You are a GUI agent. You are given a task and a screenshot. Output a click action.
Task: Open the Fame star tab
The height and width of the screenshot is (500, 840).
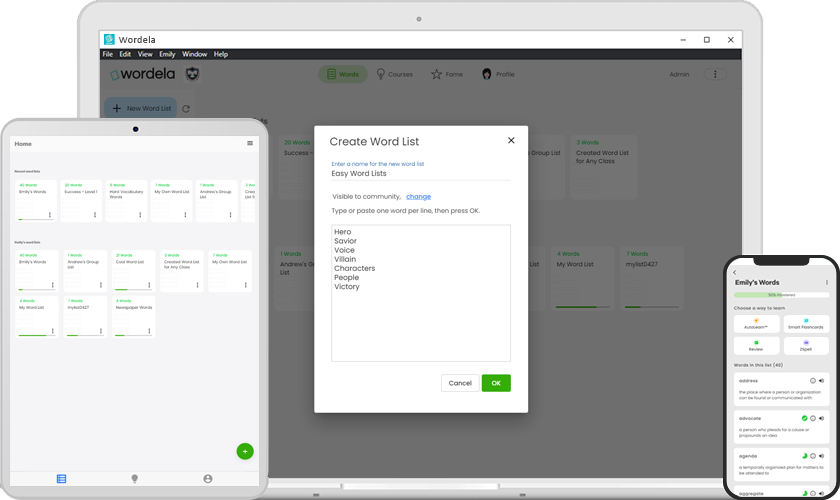447,74
